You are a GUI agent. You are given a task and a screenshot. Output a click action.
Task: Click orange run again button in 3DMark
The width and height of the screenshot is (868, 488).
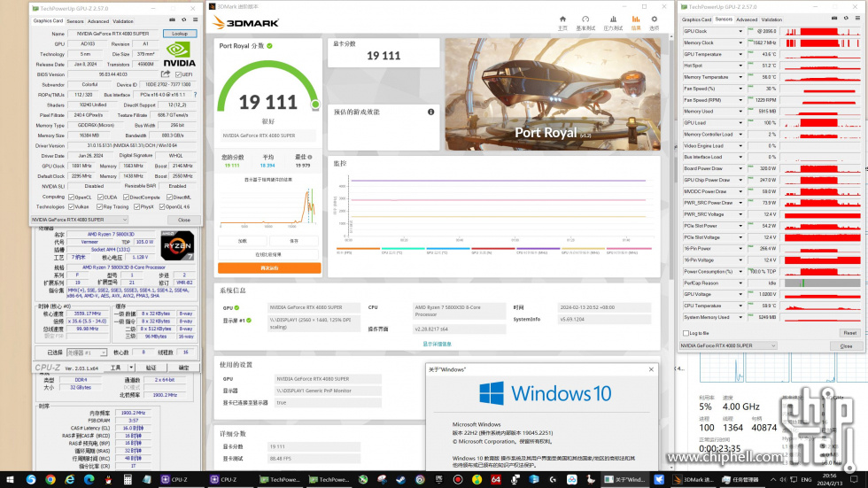[x=269, y=267]
